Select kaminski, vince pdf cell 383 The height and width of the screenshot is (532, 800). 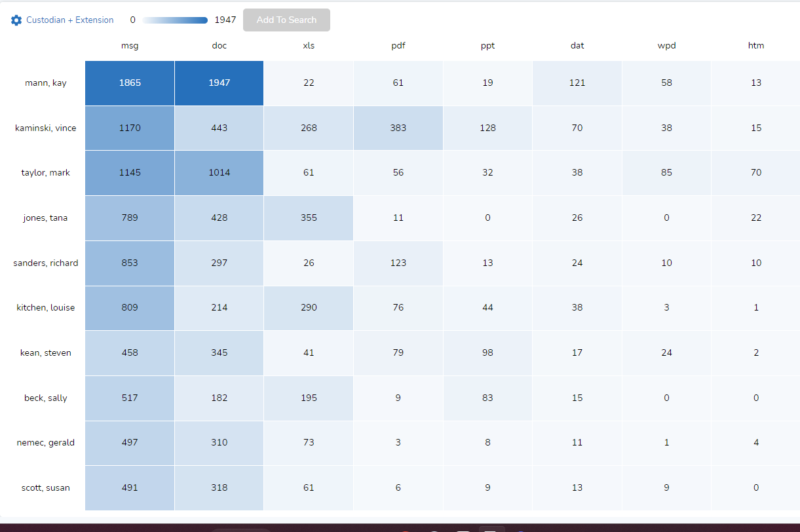coord(398,128)
